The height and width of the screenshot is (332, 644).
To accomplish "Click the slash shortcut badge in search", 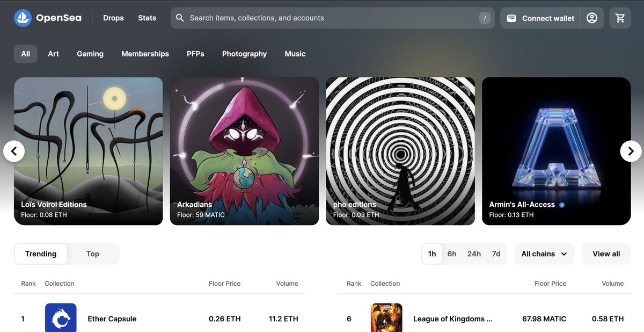I will (485, 18).
